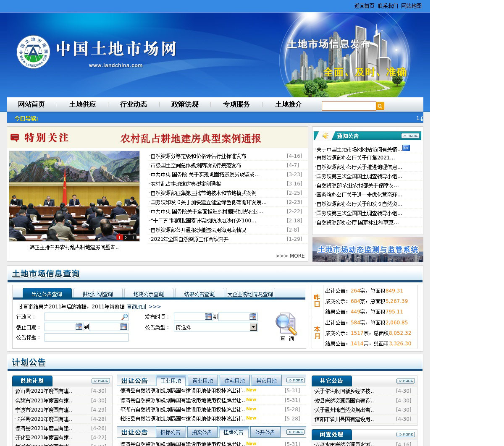Click the orange search icon in navigation bar

pyautogui.click(x=380, y=106)
